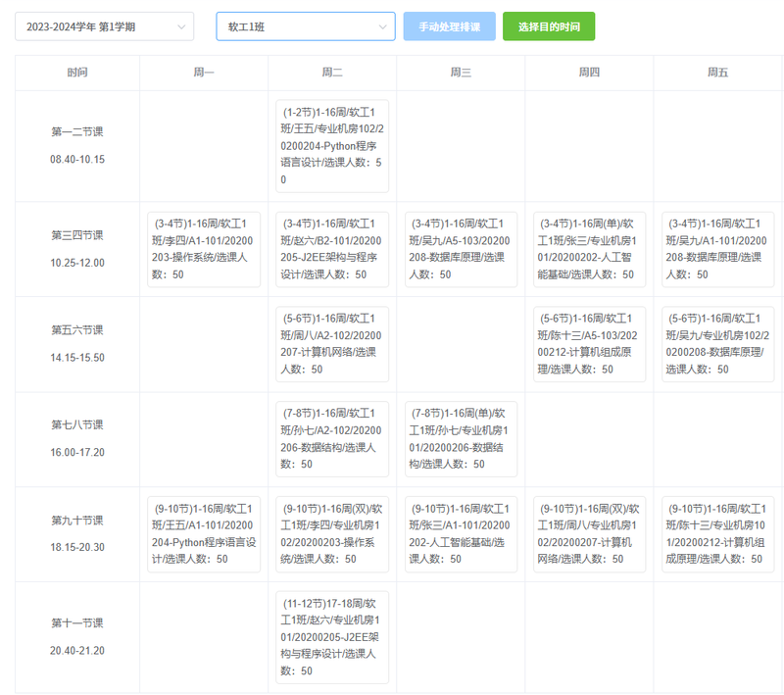Click the 第一二节课 row label
This screenshot has height=695, width=784.
coord(77,132)
